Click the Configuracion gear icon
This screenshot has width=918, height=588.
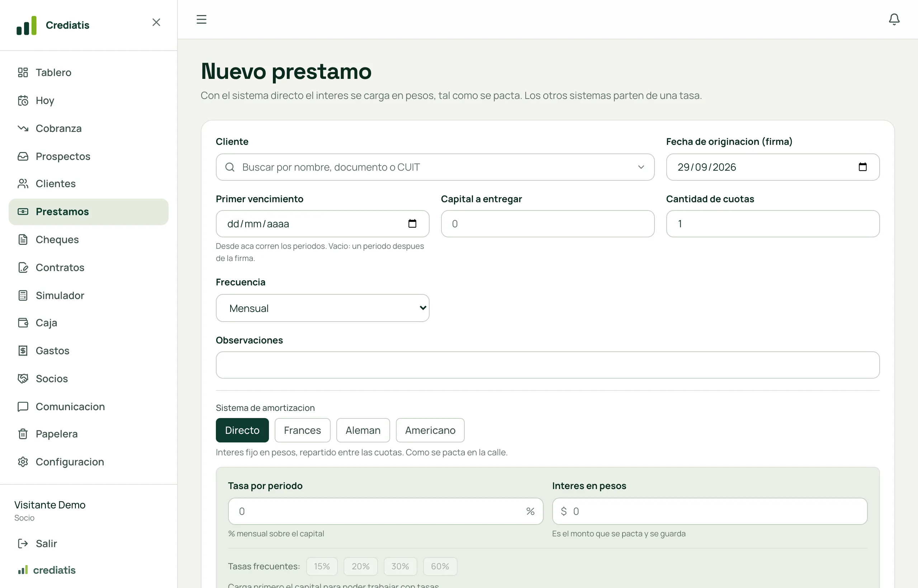23,462
